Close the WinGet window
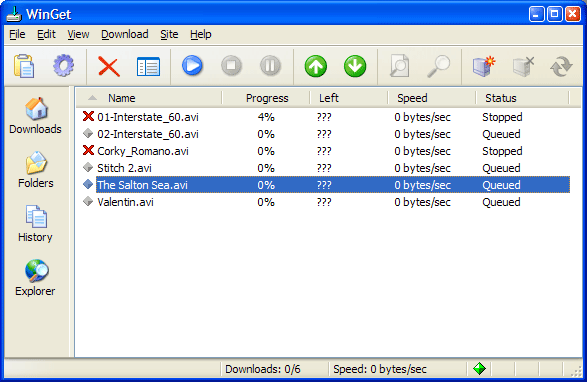 coord(572,14)
